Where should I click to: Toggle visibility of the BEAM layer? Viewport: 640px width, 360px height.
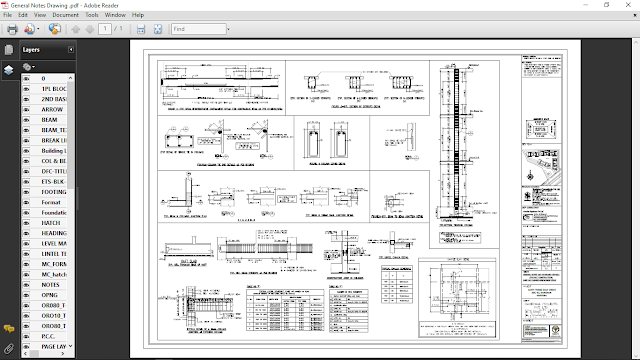(x=27, y=120)
